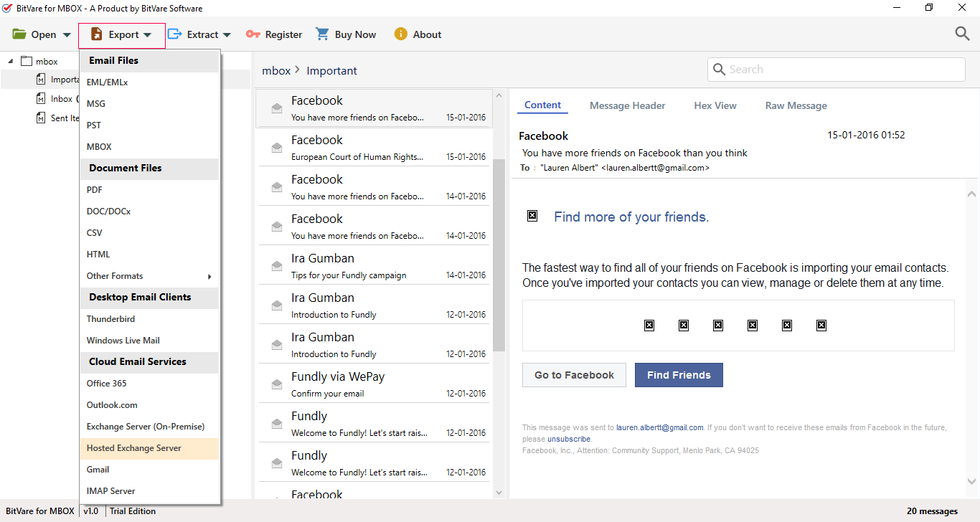Click the email list vertical scrollbar
This screenshot has height=522, width=980.
pos(499,251)
